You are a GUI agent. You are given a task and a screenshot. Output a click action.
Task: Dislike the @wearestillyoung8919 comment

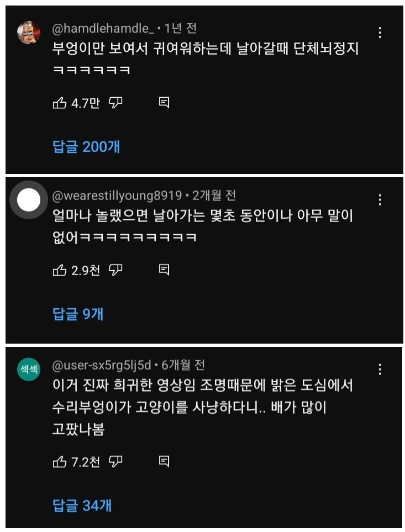[115, 270]
